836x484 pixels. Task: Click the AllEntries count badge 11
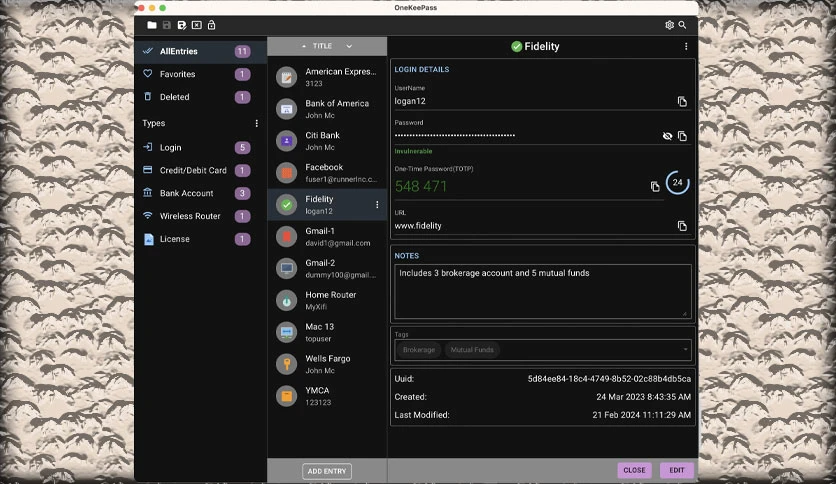click(x=242, y=52)
